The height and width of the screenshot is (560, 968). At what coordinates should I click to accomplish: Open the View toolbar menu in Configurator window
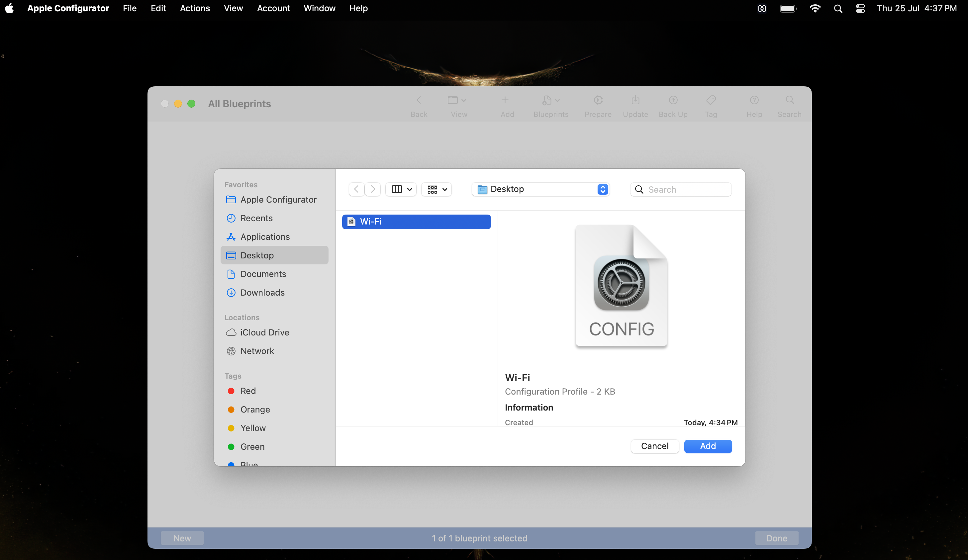pyautogui.click(x=459, y=106)
